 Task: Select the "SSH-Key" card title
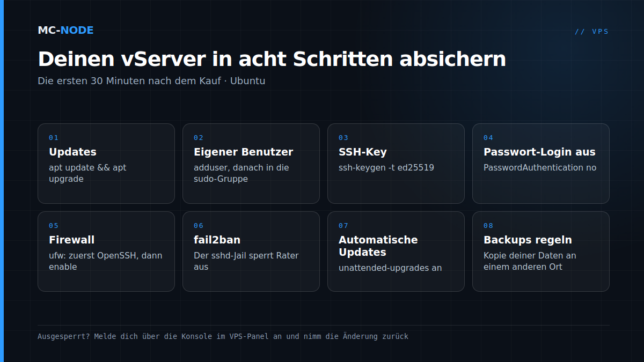363,152
